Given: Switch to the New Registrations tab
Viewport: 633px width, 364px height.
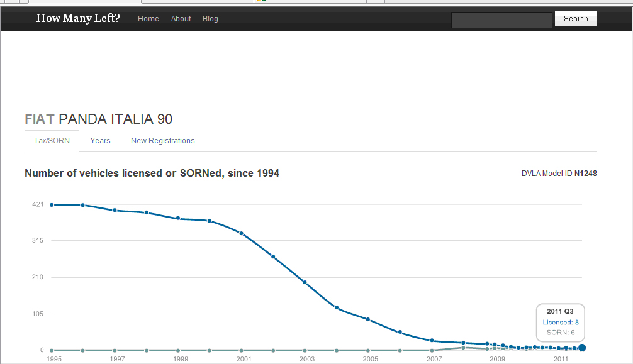Looking at the screenshot, I should (163, 141).
